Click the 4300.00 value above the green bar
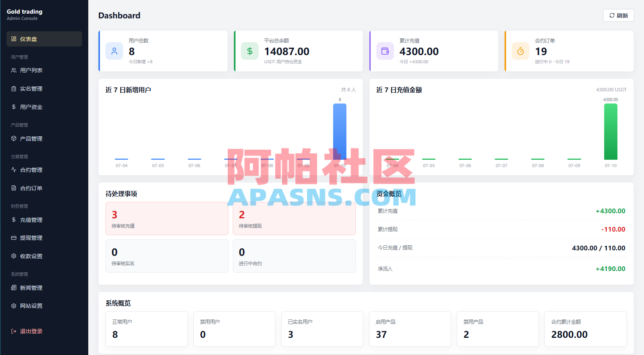The height and width of the screenshot is (355, 644). coord(611,100)
